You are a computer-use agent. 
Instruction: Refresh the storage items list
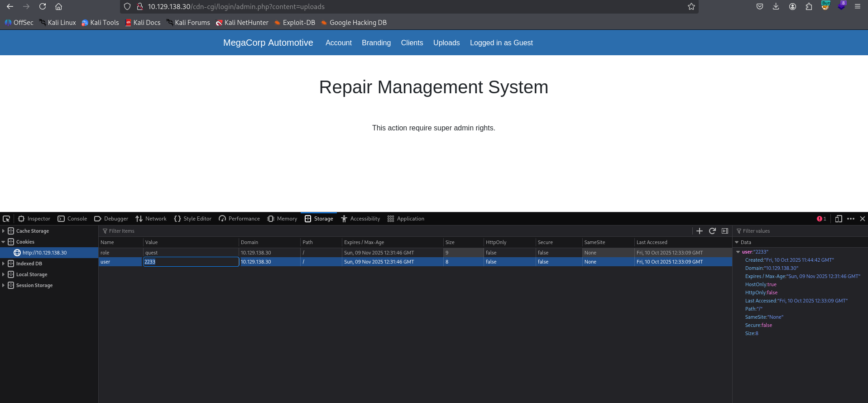(x=712, y=231)
